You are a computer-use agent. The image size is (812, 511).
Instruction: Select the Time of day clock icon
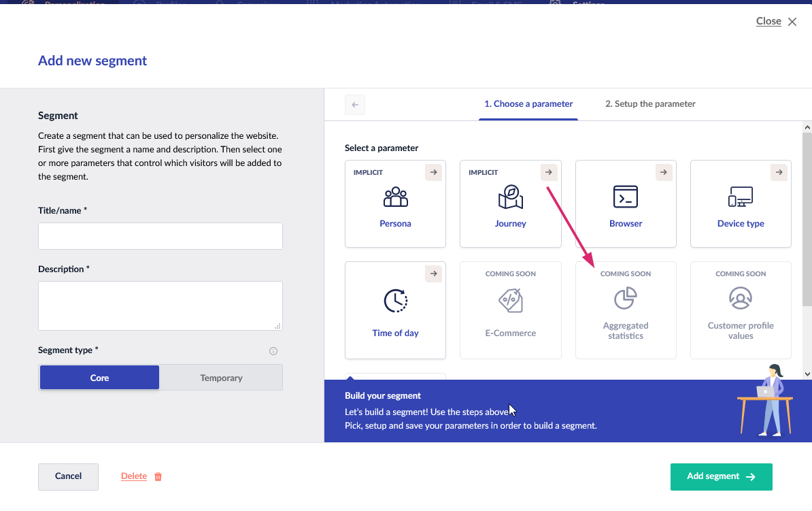(396, 301)
